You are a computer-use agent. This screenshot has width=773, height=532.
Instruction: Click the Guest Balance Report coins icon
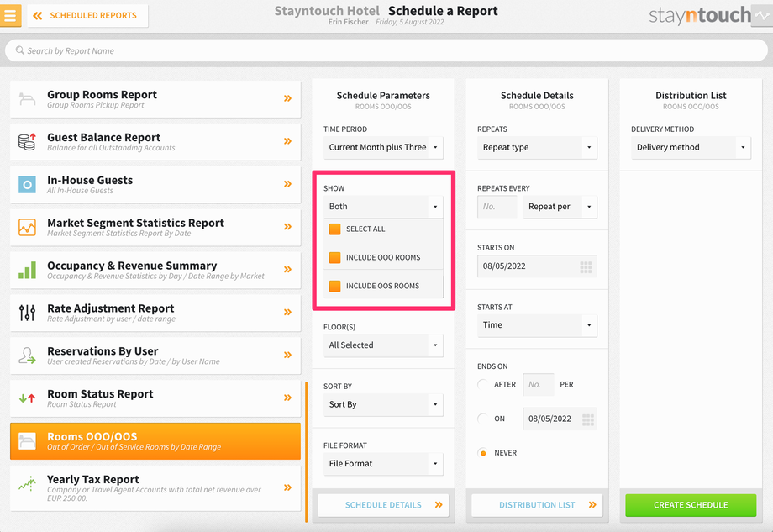coord(27,141)
